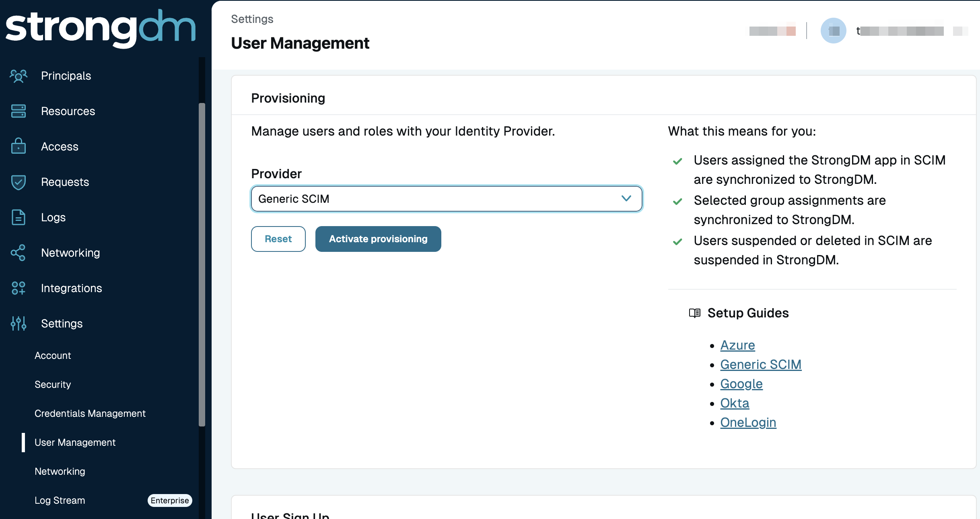Click the Settings sliders icon

tap(18, 323)
